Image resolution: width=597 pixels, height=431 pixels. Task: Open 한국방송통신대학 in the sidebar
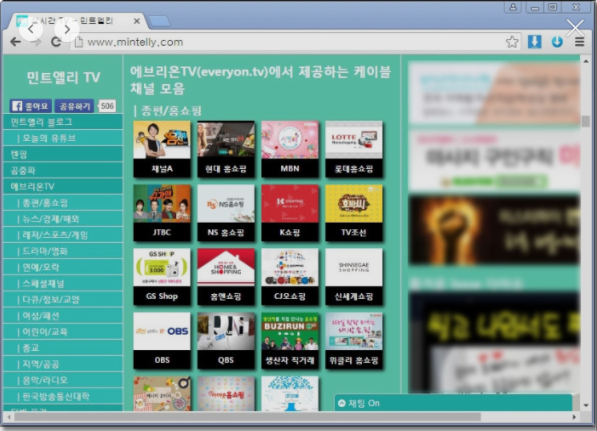[63, 396]
